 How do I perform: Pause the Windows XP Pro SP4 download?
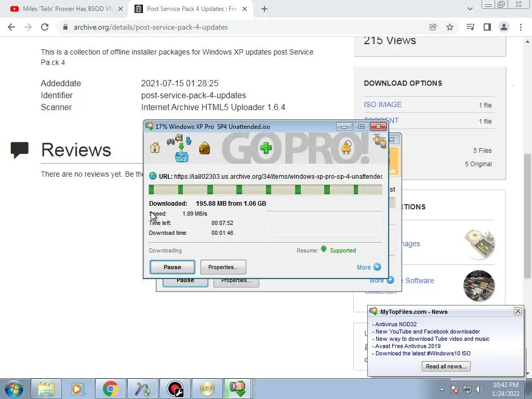(172, 267)
